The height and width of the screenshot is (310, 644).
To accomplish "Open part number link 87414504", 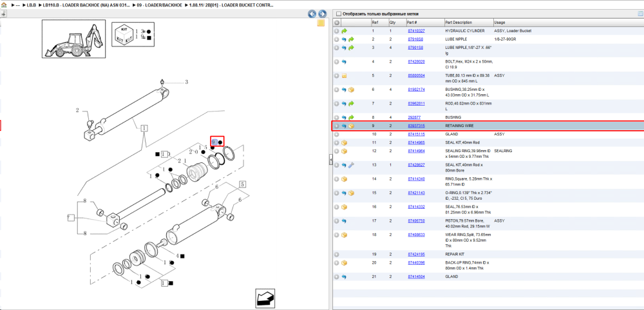I will click(x=416, y=276).
